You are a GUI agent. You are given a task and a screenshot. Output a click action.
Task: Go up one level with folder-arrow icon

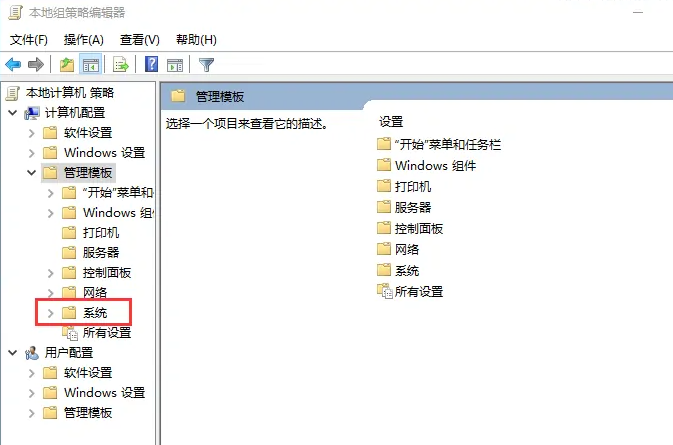(67, 65)
